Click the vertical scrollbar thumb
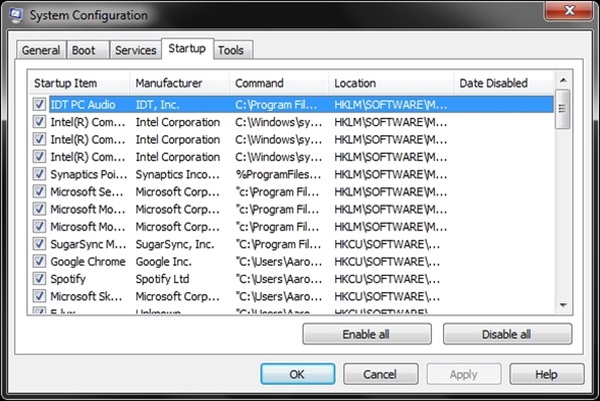This screenshot has height=401, width=600. point(562,109)
